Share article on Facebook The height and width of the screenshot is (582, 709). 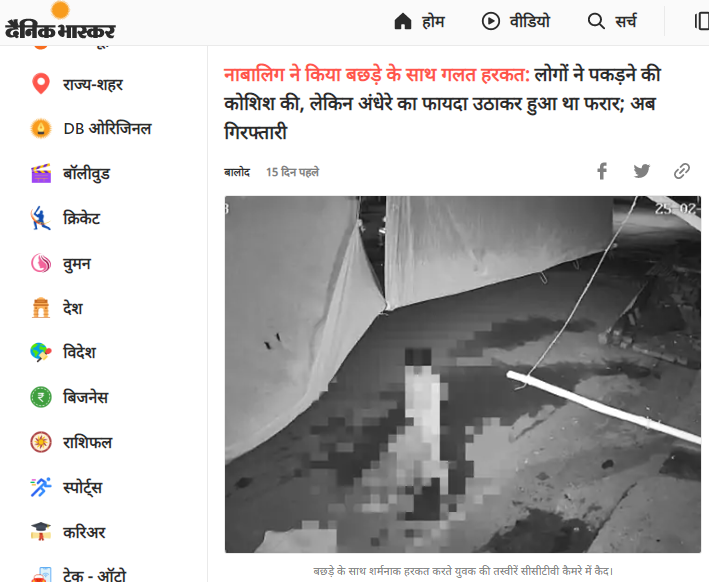coord(602,171)
